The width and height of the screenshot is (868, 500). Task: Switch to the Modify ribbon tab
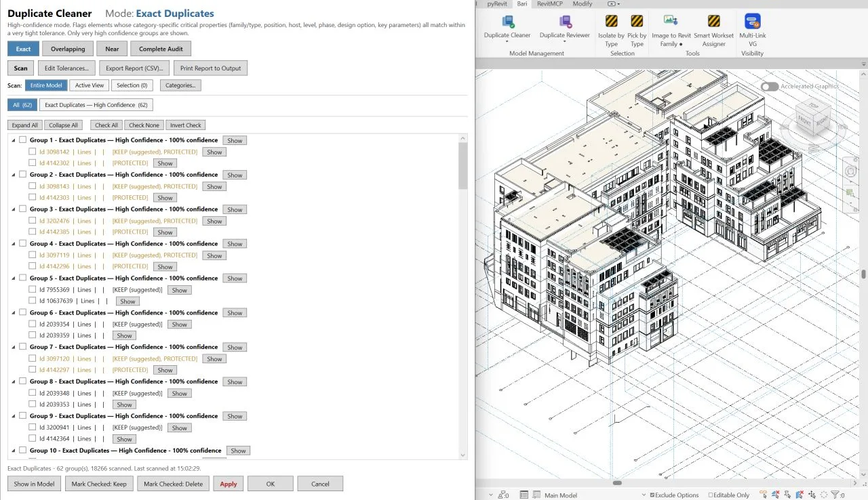pyautogui.click(x=583, y=3)
